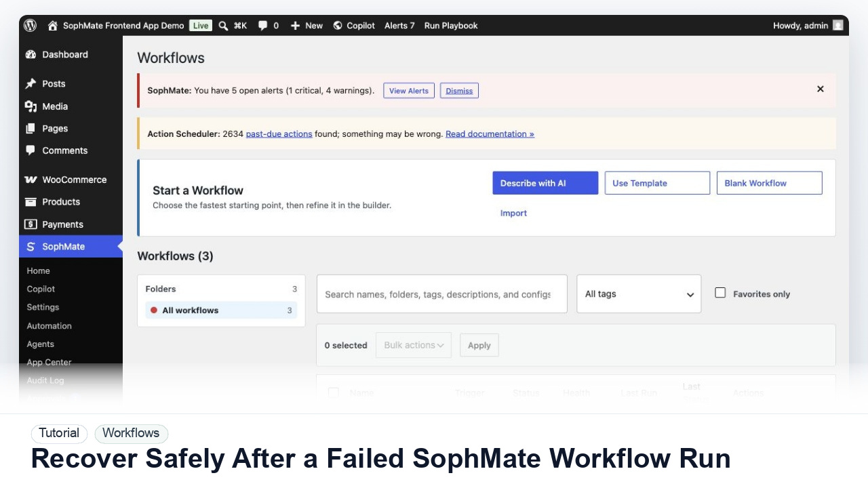The width and height of the screenshot is (868, 488).
Task: Click the View Alerts button
Action: 409,91
